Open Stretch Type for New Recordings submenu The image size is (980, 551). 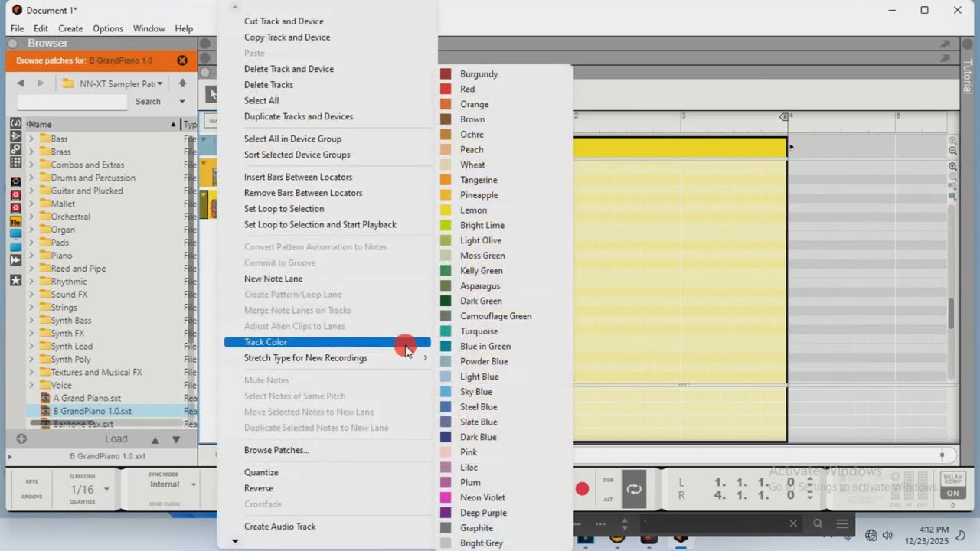pos(328,358)
